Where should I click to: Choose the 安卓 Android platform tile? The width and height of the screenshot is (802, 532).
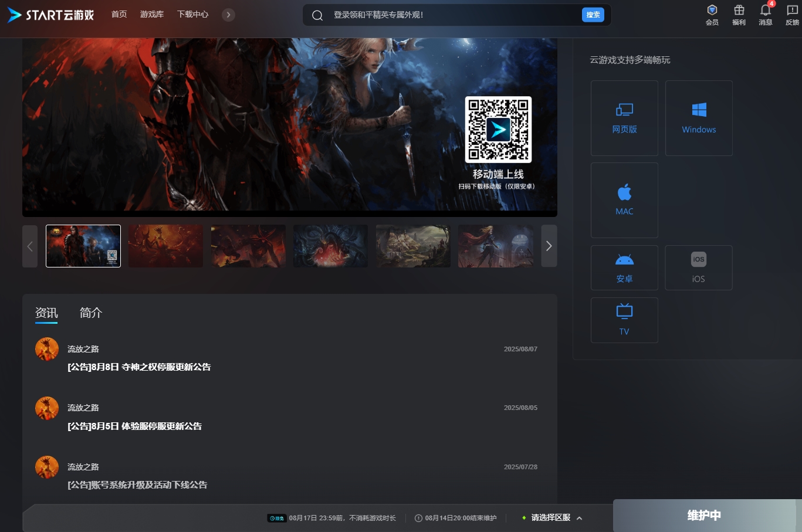pos(624,268)
